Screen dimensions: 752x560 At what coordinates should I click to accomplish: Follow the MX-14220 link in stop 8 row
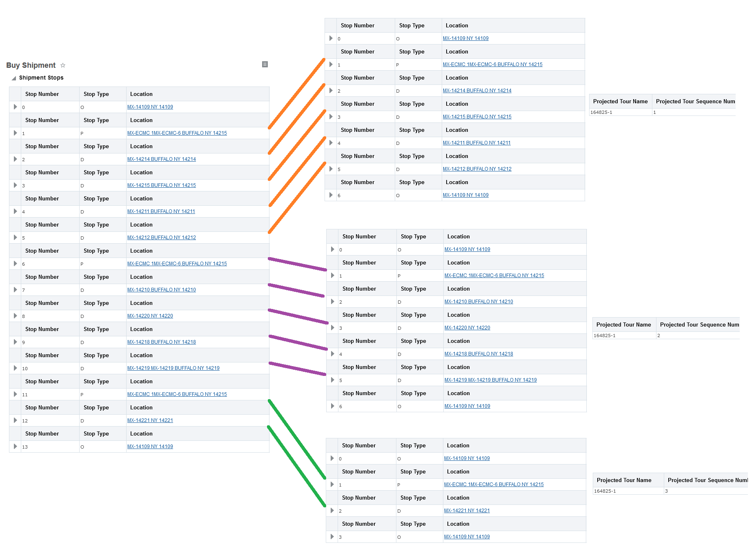(x=150, y=316)
